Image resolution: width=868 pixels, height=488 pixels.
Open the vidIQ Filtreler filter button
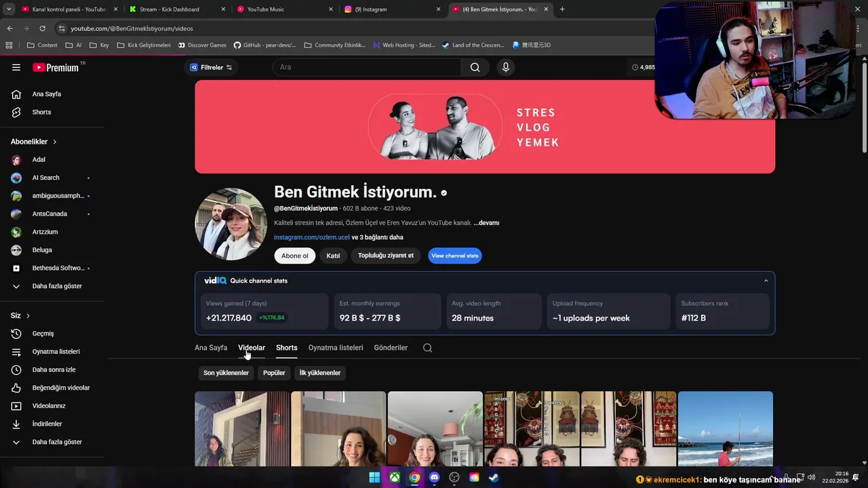click(211, 67)
